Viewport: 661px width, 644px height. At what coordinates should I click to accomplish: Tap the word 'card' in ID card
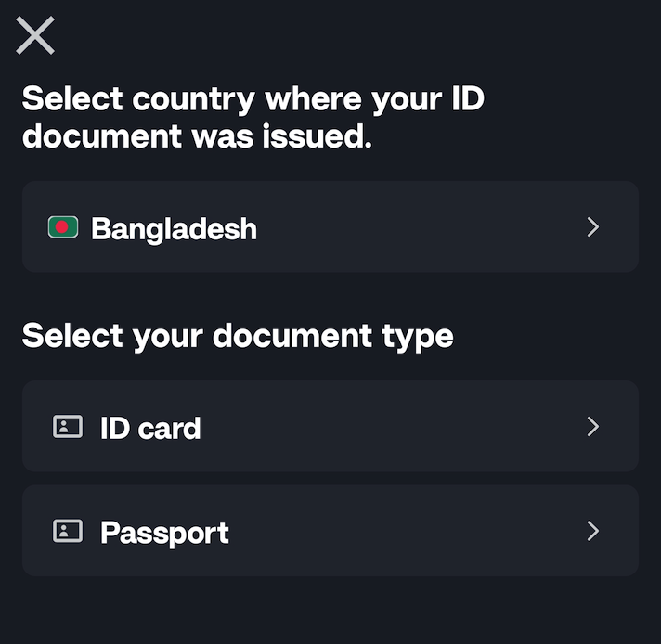click(x=170, y=428)
